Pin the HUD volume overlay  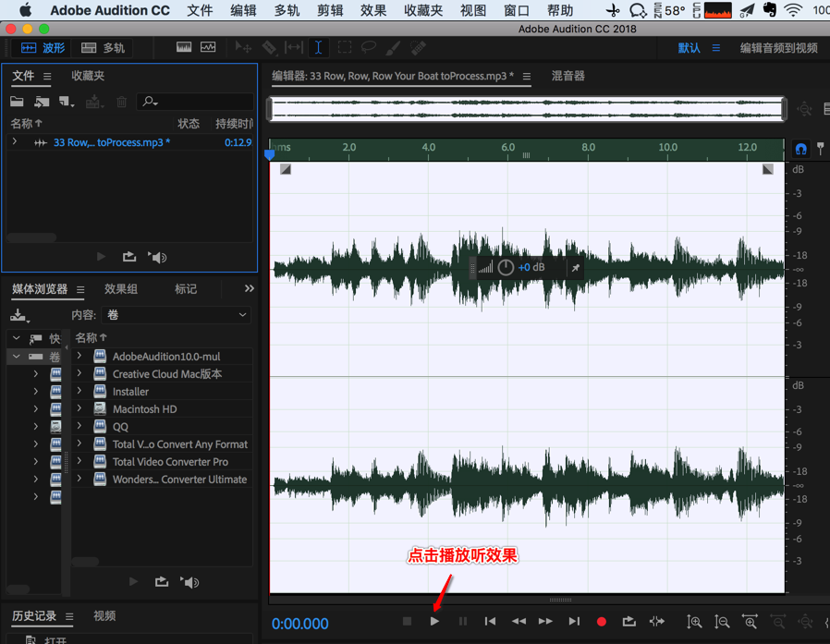576,268
